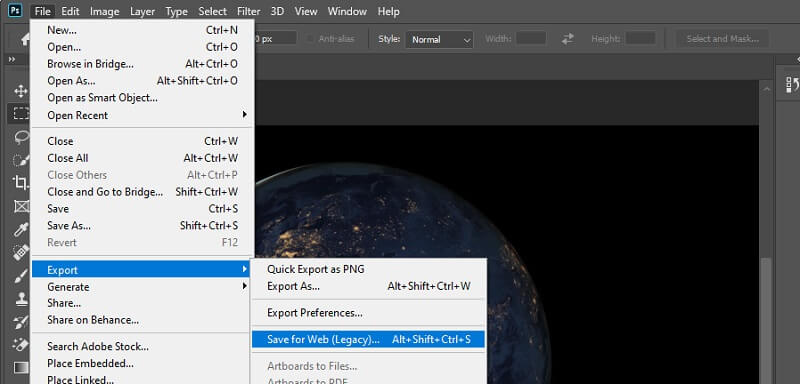Image resolution: width=800 pixels, height=384 pixels.
Task: Open the File menu
Action: (43, 11)
